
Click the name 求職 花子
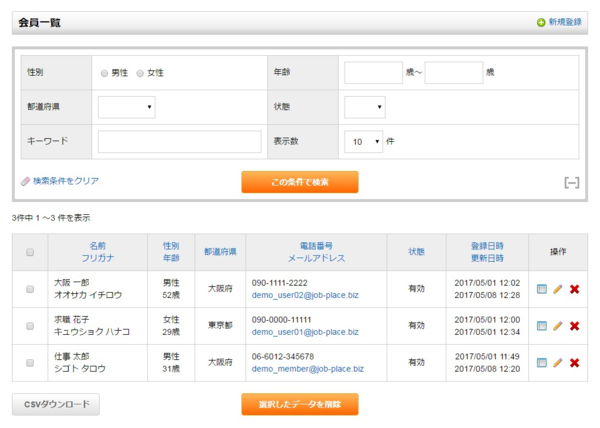[x=72, y=319]
